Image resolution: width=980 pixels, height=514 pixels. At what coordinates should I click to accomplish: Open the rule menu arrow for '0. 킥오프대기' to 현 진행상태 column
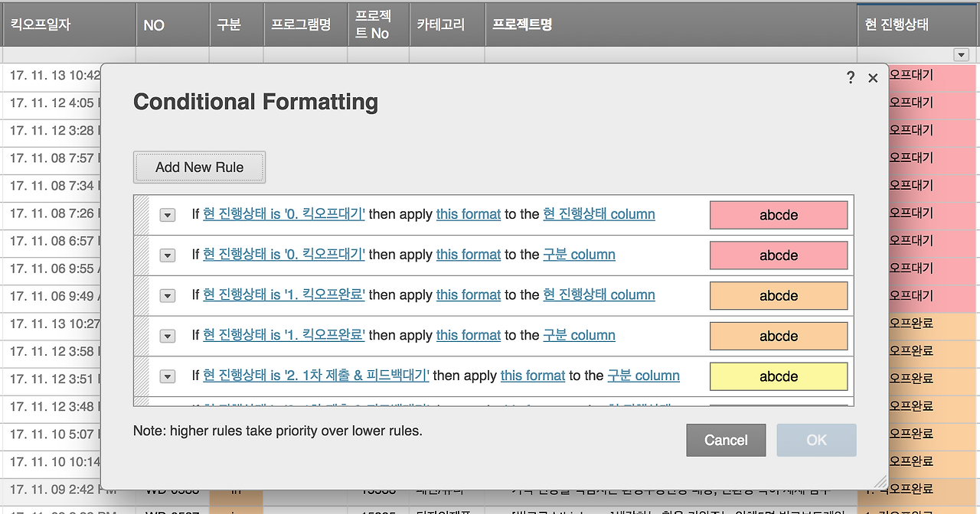point(168,215)
